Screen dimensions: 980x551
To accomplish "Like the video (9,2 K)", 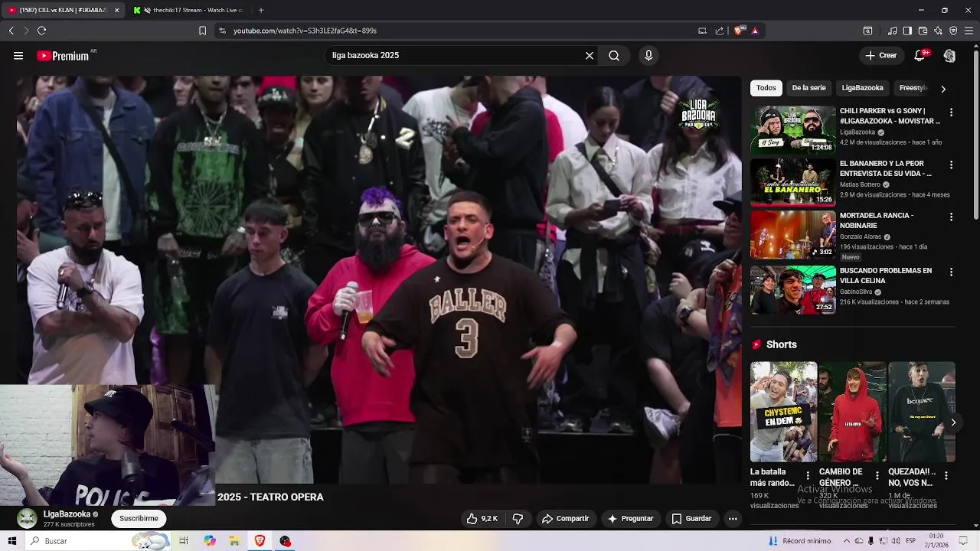I will point(482,519).
